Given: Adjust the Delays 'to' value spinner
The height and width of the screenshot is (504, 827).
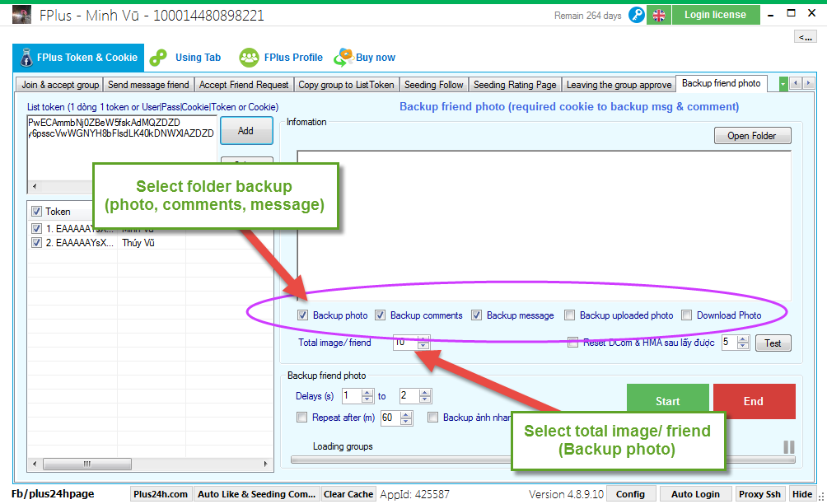Looking at the screenshot, I should pos(425,396).
